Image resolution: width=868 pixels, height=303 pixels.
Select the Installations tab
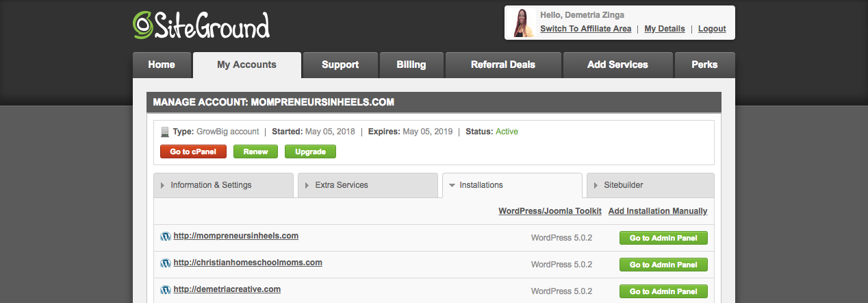513,185
